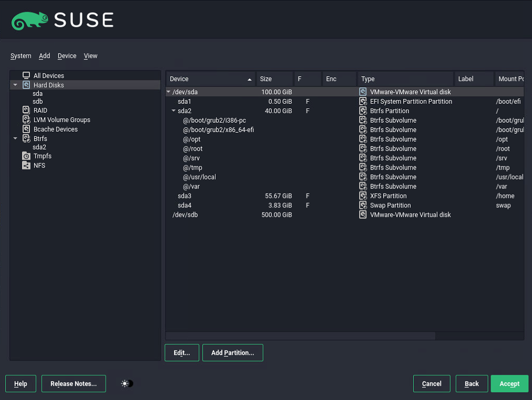Click the Enc column header

339,79
